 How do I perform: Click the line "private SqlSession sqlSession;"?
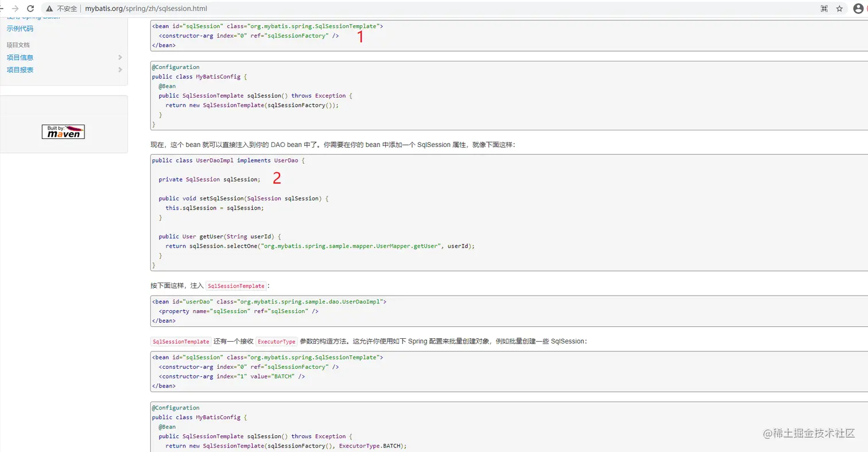point(210,179)
